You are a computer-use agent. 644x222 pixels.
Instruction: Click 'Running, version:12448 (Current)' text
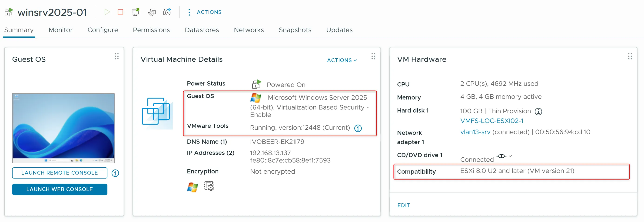coord(300,128)
